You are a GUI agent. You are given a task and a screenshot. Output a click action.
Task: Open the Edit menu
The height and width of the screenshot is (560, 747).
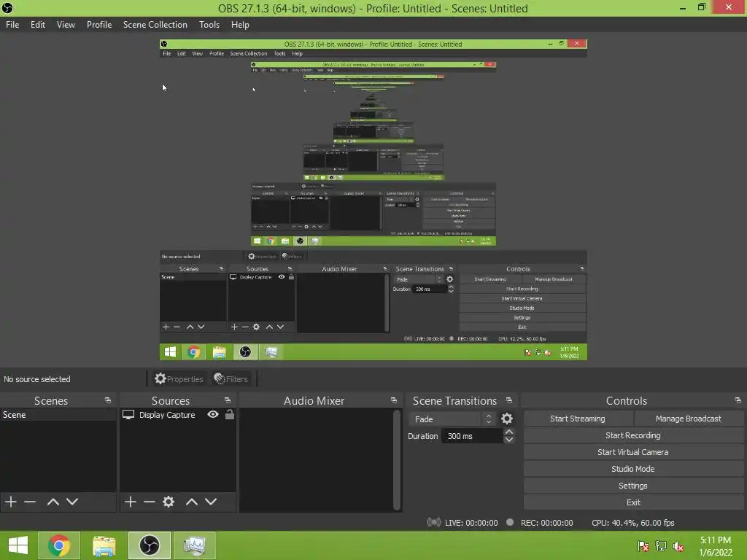point(38,25)
